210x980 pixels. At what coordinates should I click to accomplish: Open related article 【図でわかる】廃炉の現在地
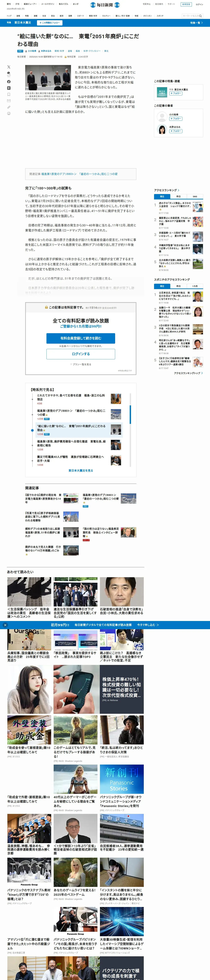43,499
